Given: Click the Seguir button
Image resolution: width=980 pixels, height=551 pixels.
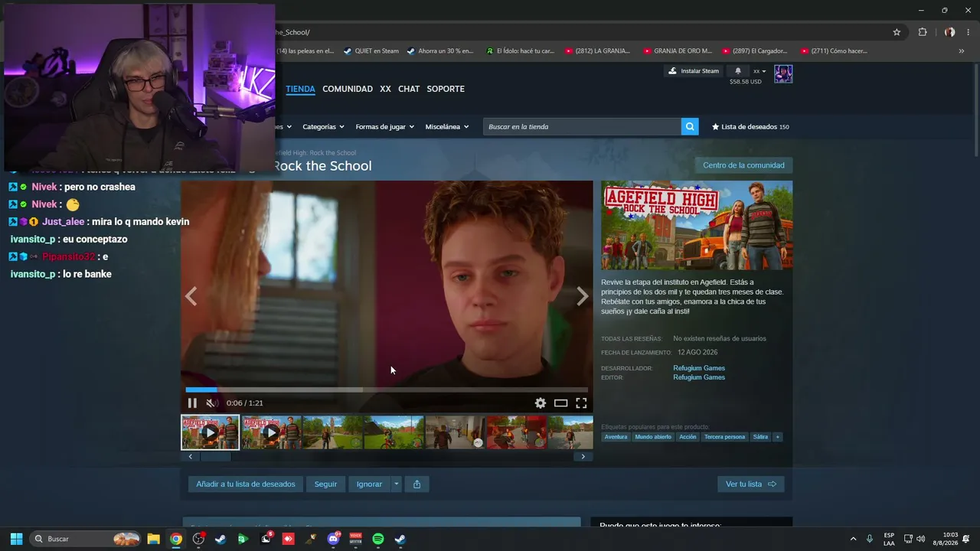Looking at the screenshot, I should pos(325,484).
